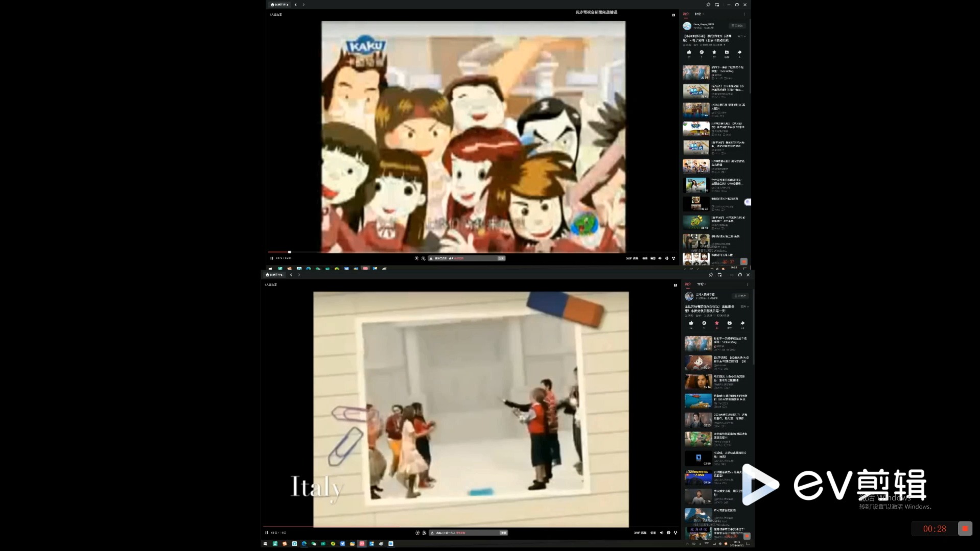This screenshot has width=980, height=551.
Task: Open the 360P quality selector in top player
Action: point(632,258)
